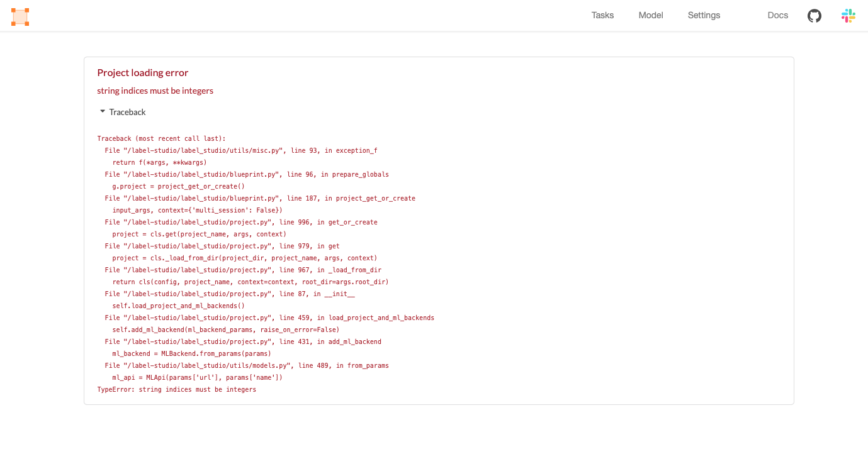The width and height of the screenshot is (868, 476).
Task: Open the Docs link
Action: coord(777,15)
